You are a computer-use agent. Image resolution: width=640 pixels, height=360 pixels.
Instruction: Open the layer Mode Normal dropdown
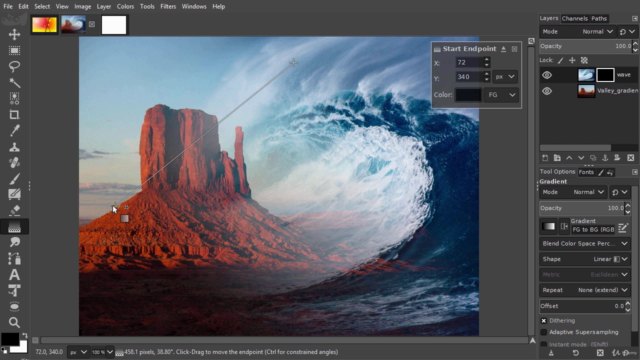click(x=577, y=31)
